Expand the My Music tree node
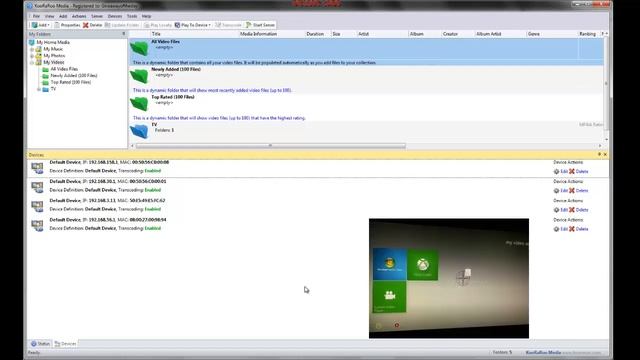640x360 pixels. [x=32, y=49]
